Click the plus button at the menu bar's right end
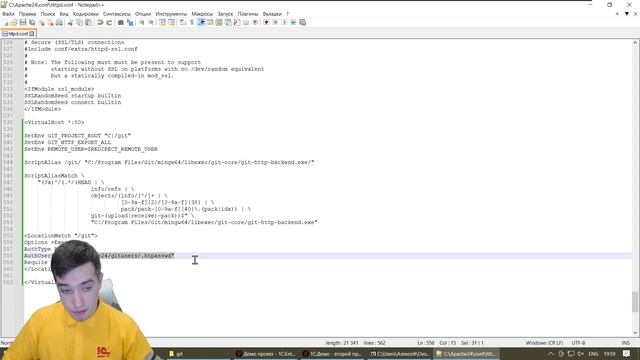Image resolution: width=640 pixels, height=360 pixels. (617, 14)
